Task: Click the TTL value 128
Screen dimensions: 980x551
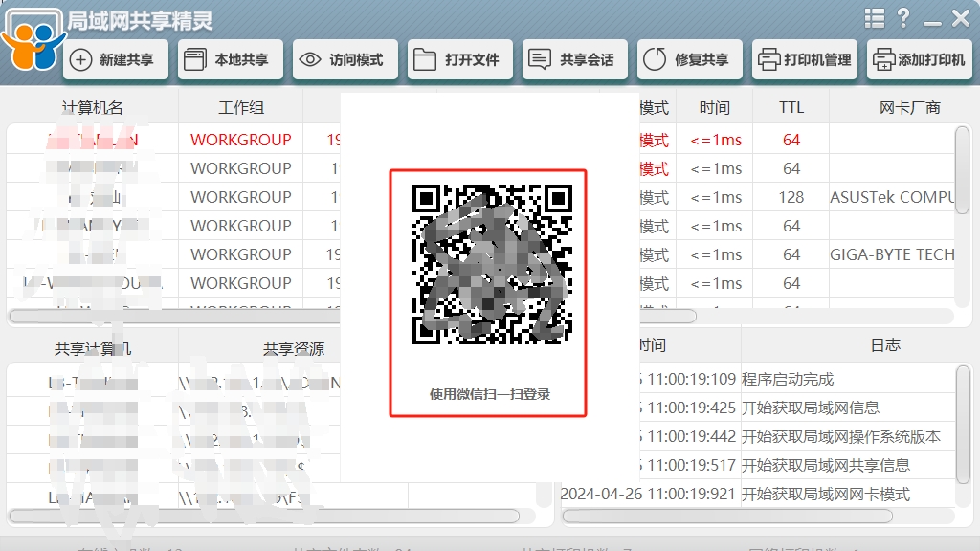Action: [791, 197]
